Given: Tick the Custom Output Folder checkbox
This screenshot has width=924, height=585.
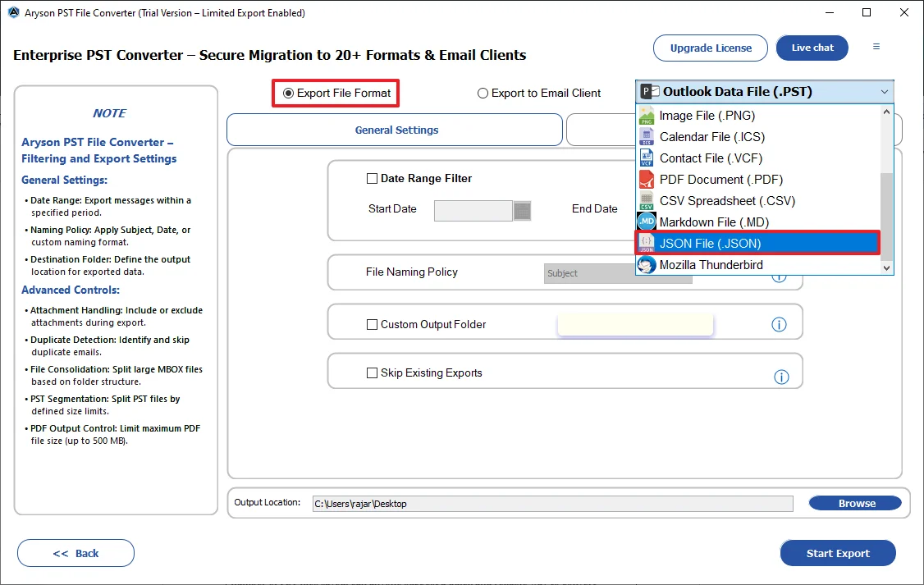Looking at the screenshot, I should point(372,325).
